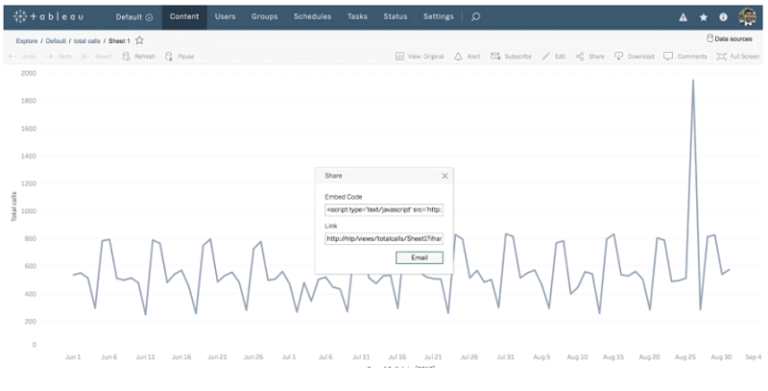Open the user profile avatar

click(747, 17)
